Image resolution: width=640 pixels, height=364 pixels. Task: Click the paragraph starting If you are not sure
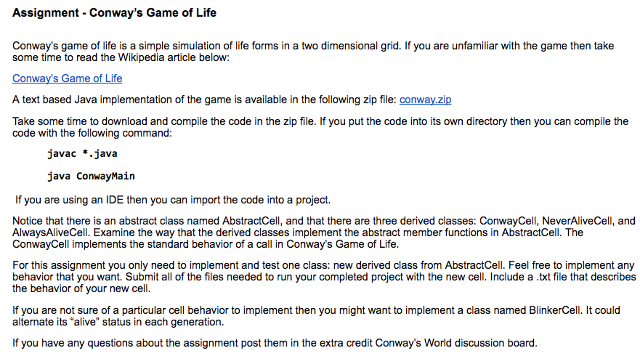point(316,316)
